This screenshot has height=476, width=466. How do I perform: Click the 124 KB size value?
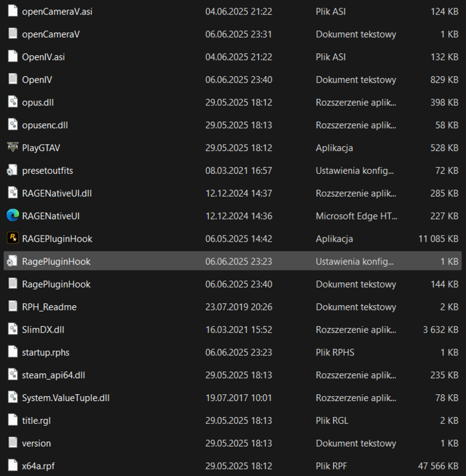pyautogui.click(x=444, y=11)
